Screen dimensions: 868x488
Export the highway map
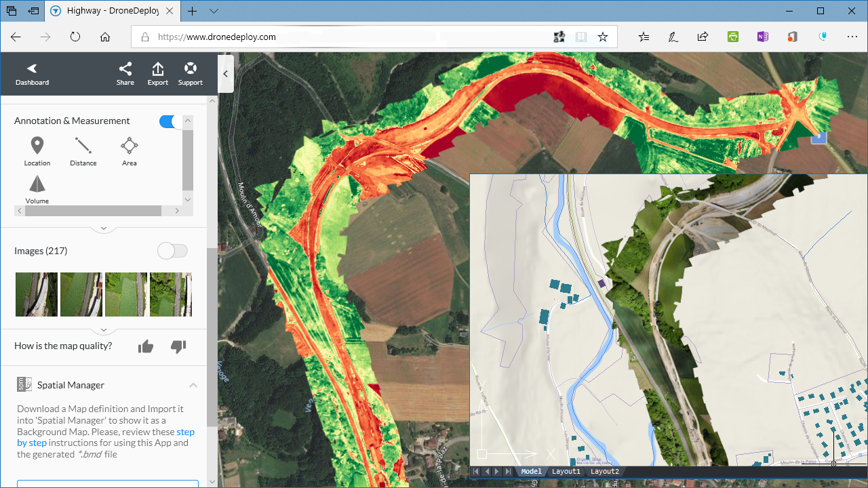157,73
